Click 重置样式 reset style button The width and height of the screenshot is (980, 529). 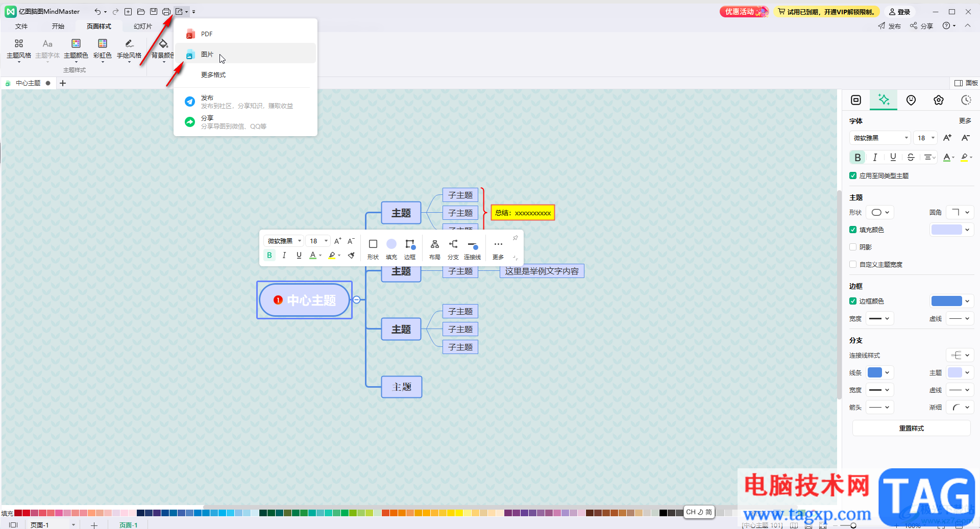[x=911, y=428]
